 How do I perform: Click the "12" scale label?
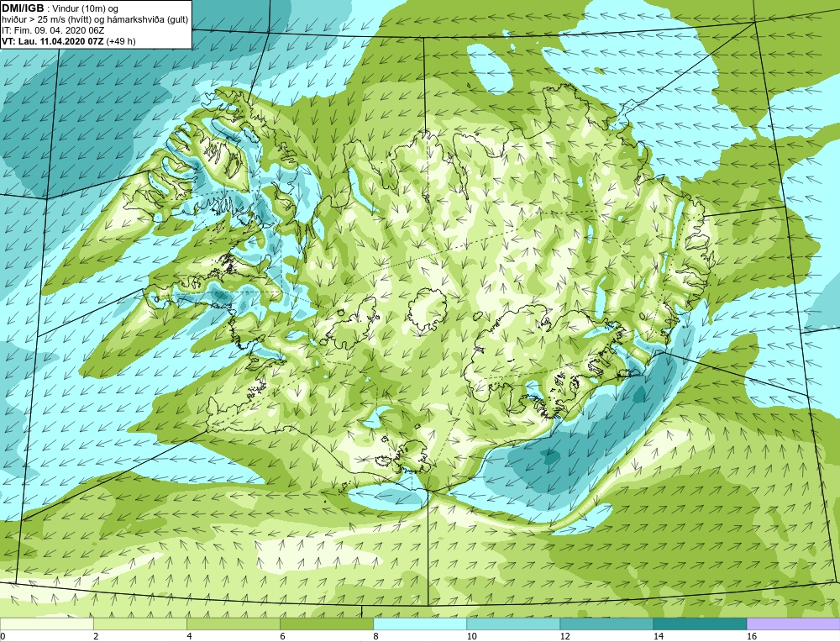click(x=564, y=636)
